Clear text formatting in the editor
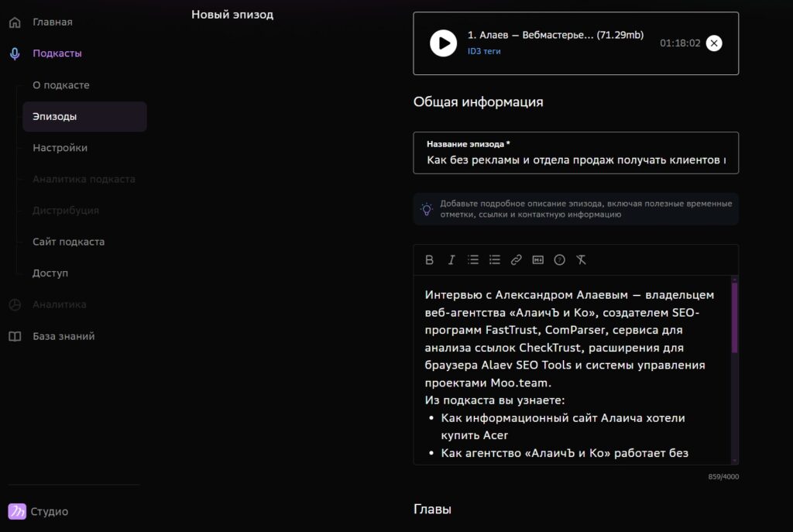The height and width of the screenshot is (532, 793). 582,260
